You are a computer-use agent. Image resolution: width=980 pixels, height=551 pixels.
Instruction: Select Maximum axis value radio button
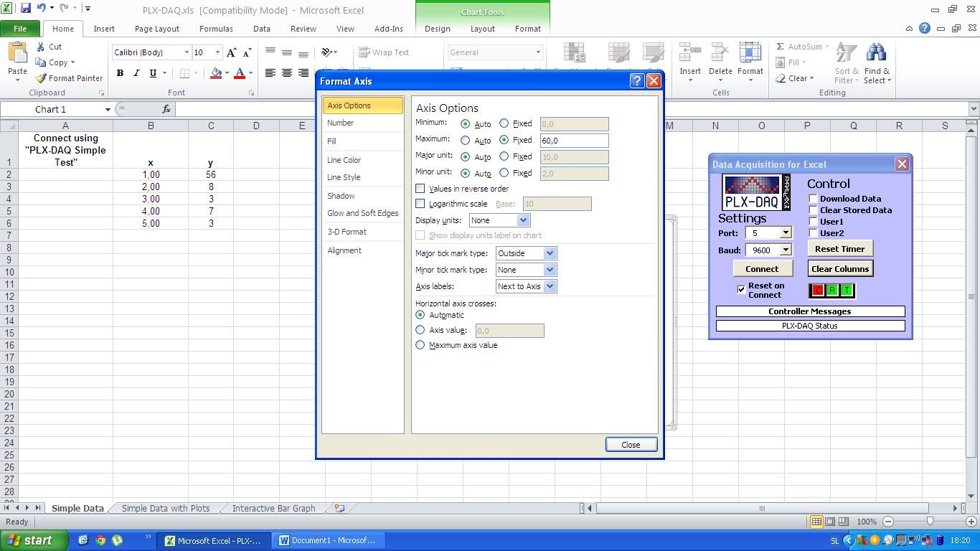pos(420,345)
